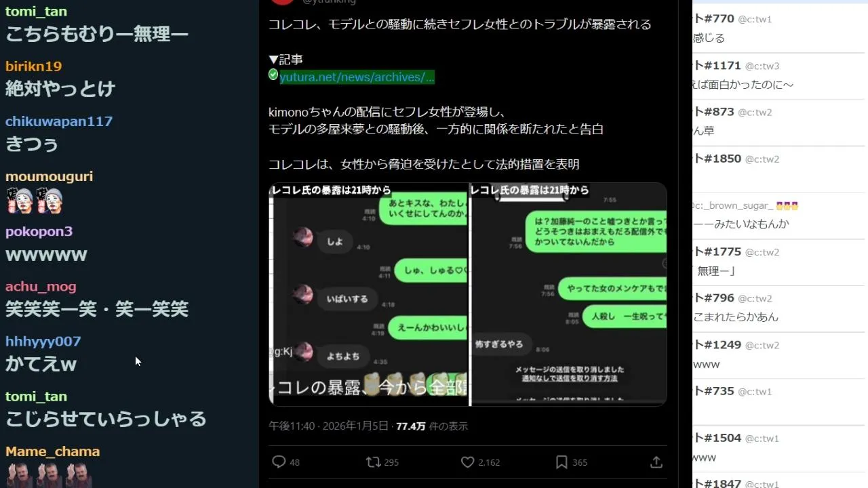Click the reply speech bubble icon
868x488 pixels.
279,462
